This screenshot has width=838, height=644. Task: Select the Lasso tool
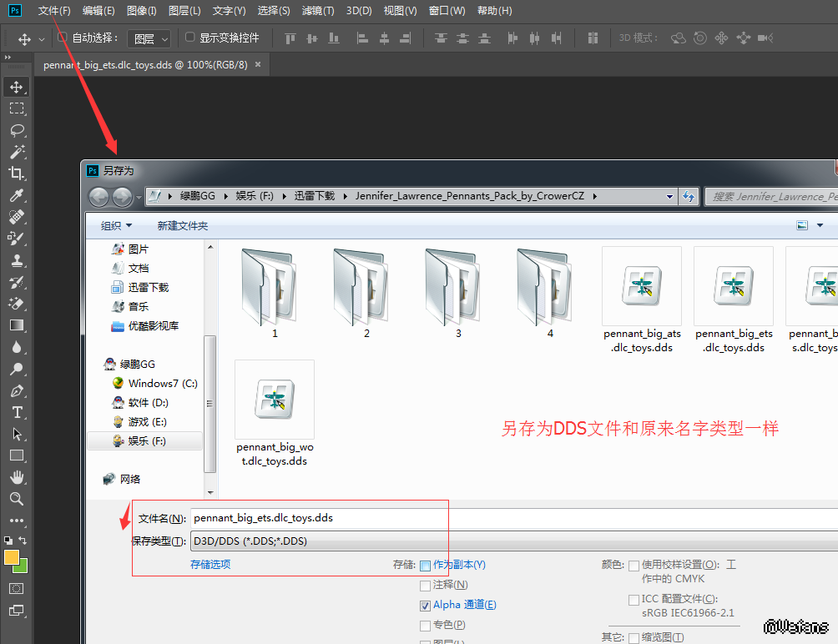tap(16, 130)
